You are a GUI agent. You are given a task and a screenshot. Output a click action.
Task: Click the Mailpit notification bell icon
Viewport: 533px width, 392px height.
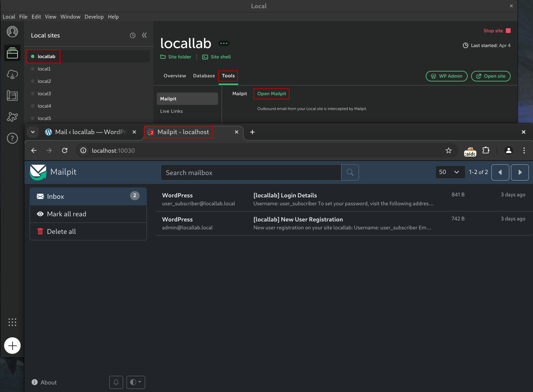[116, 382]
